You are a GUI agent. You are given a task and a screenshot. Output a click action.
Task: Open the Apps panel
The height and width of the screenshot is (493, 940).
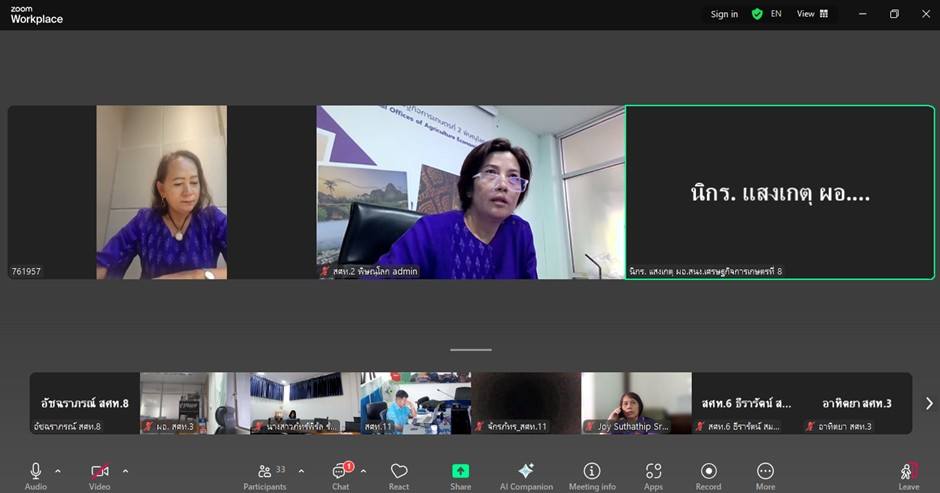point(653,473)
